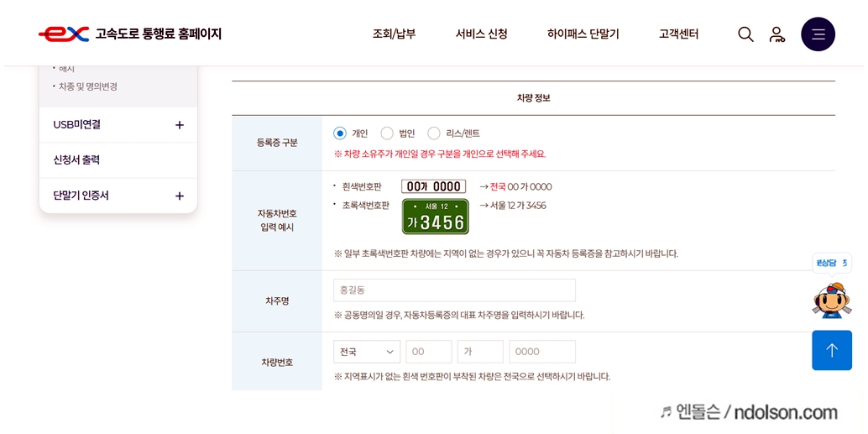Open the 조회/납부 menu

(395, 34)
